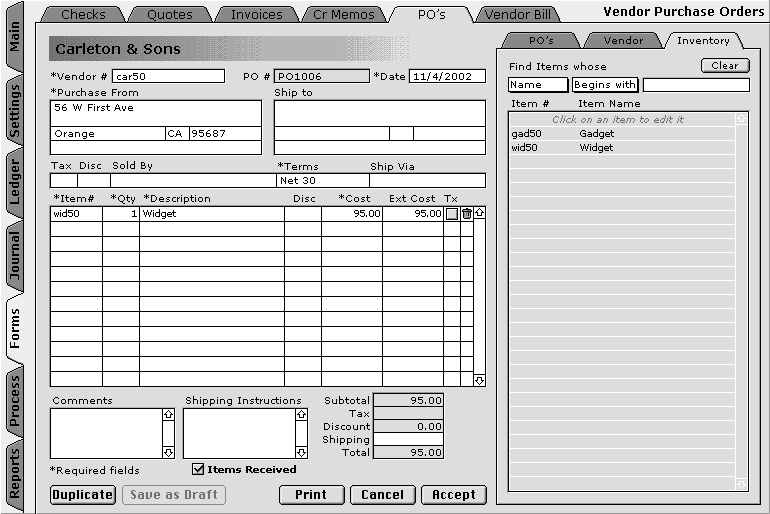Click the Comments text box
Viewport: 770px width, 514px height.
[x=107, y=433]
